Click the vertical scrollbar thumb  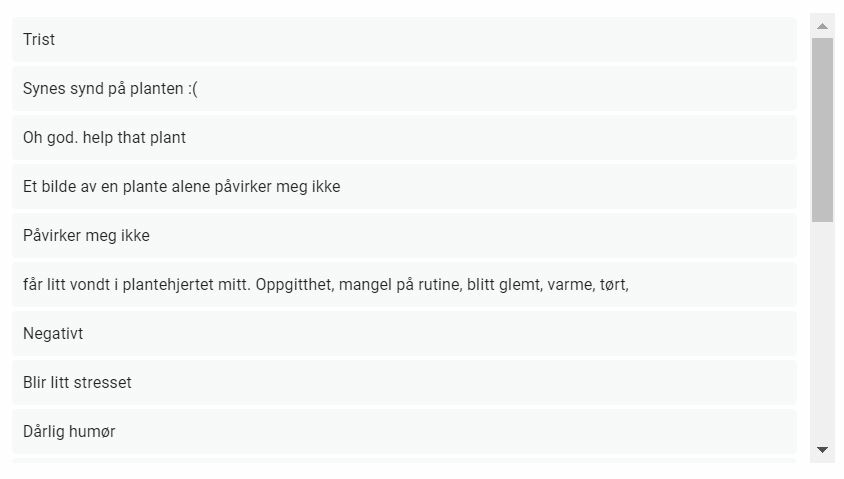[x=823, y=129]
